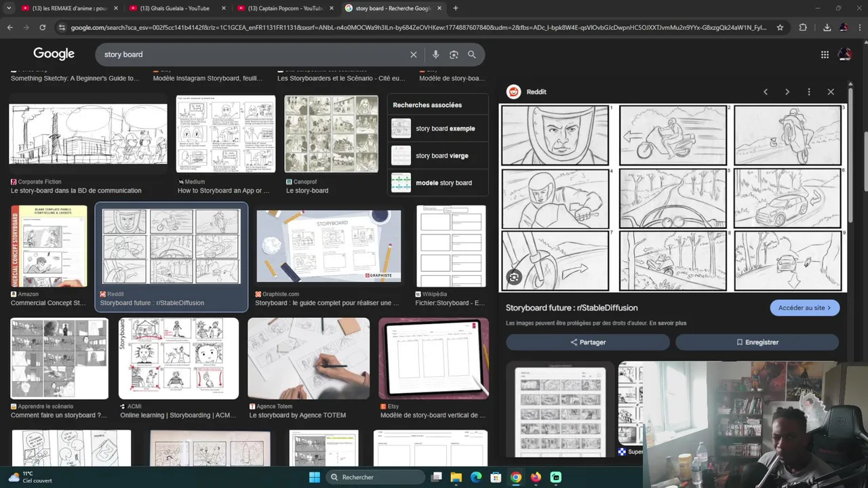
Task: Open Chrome downloads icon
Action: pos(827,28)
